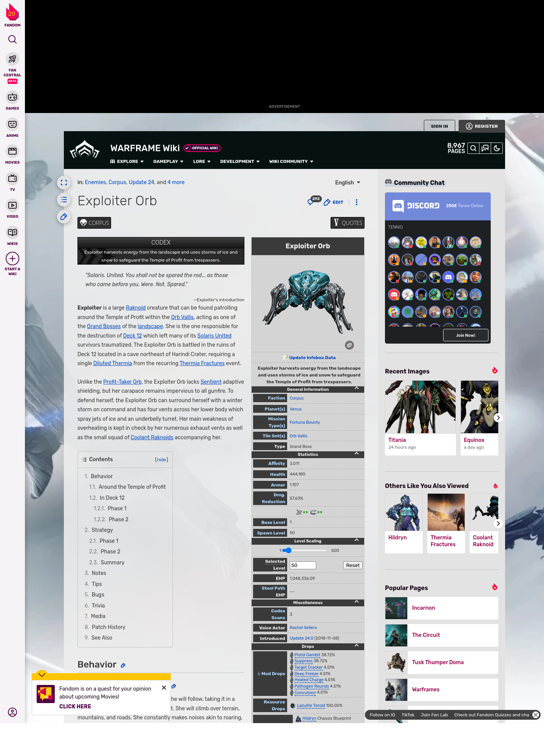
Task: Show next Others Also Viewed arrow
Action: (498, 524)
